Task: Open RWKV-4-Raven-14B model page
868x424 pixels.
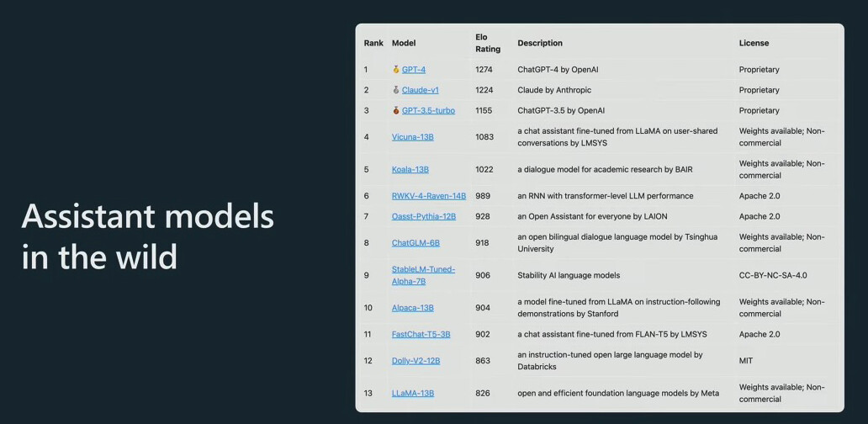Action: tap(429, 196)
